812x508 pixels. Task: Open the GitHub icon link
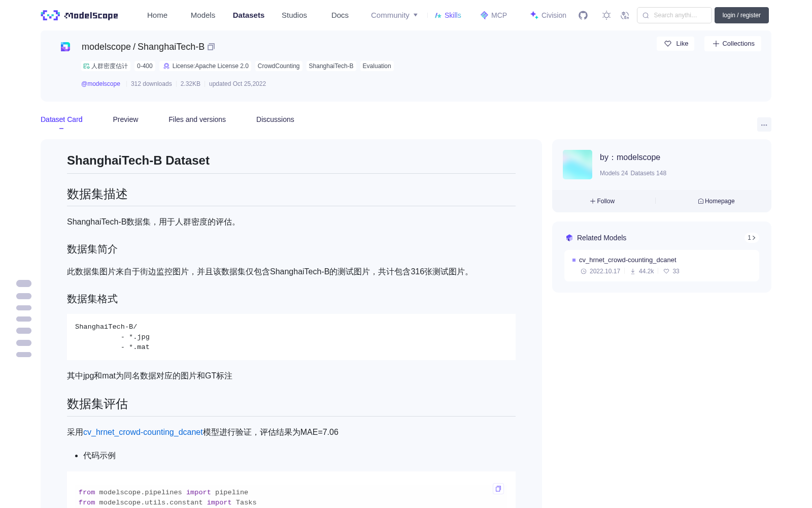583,15
